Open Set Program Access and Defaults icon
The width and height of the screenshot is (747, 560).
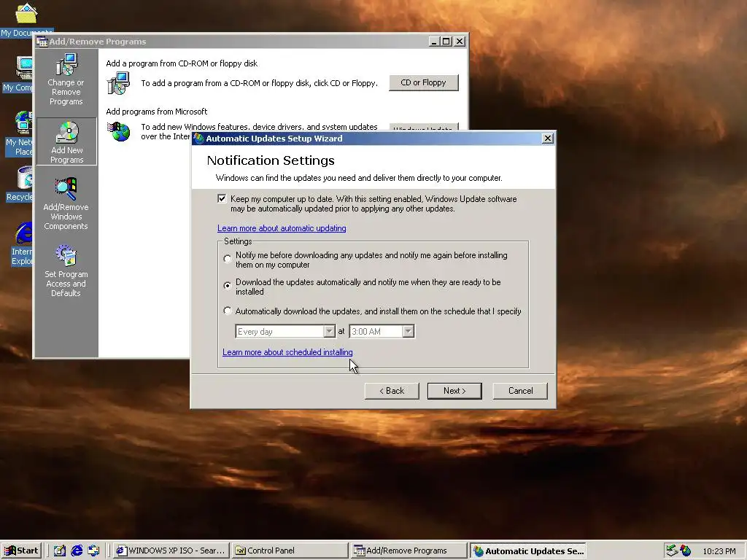66,256
